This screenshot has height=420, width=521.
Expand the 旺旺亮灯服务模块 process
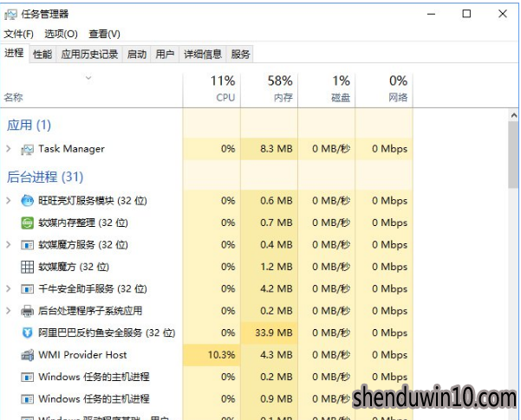point(9,201)
